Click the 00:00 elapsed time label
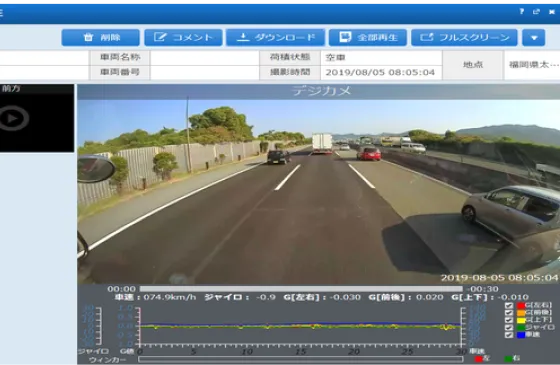560x365 pixels. [121, 289]
